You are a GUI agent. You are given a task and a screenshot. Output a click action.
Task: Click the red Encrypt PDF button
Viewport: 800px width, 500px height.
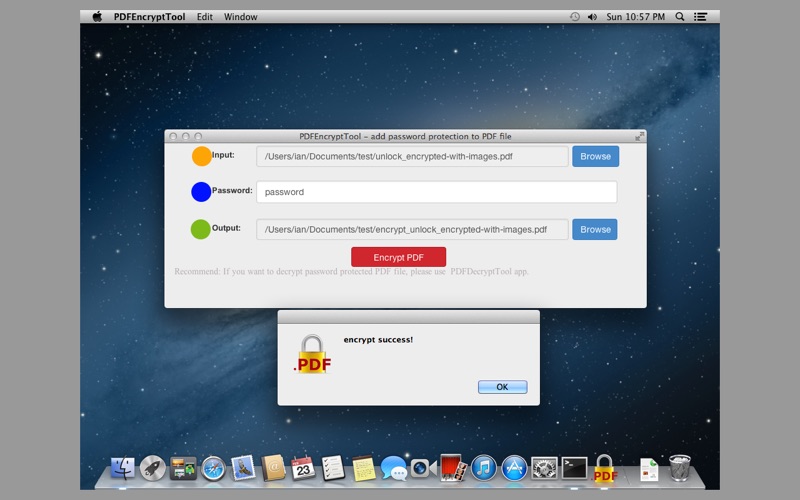(398, 257)
